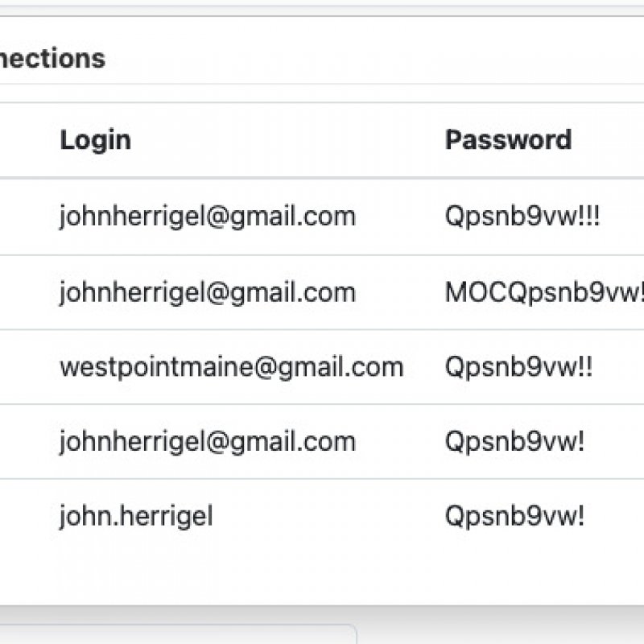Select the password Qpsnb9vw!!! with three exclamations
This screenshot has height=644, width=644.
[522, 217]
